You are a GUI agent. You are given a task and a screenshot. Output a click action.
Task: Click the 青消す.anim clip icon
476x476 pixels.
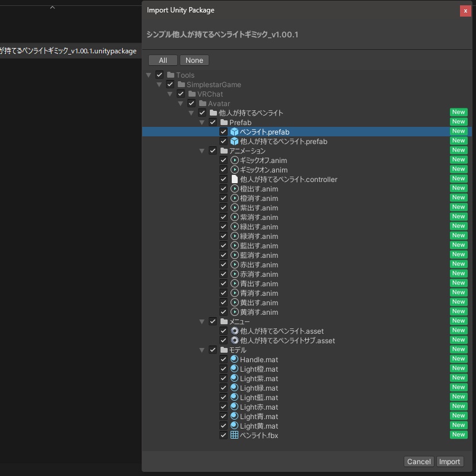click(x=234, y=293)
